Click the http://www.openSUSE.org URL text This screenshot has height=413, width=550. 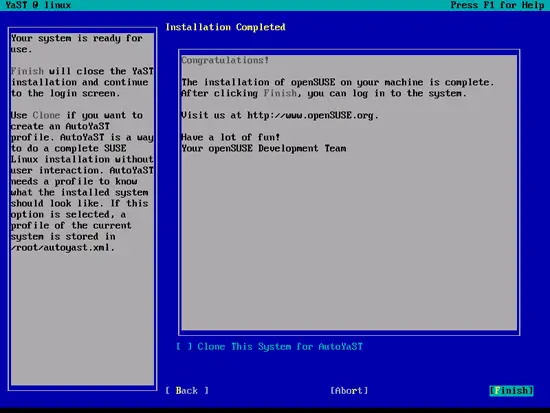tap(310, 115)
